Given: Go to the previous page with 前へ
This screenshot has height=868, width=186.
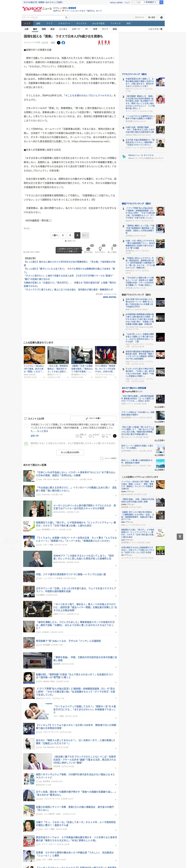Looking at the screenshot, I should (x=55, y=235).
